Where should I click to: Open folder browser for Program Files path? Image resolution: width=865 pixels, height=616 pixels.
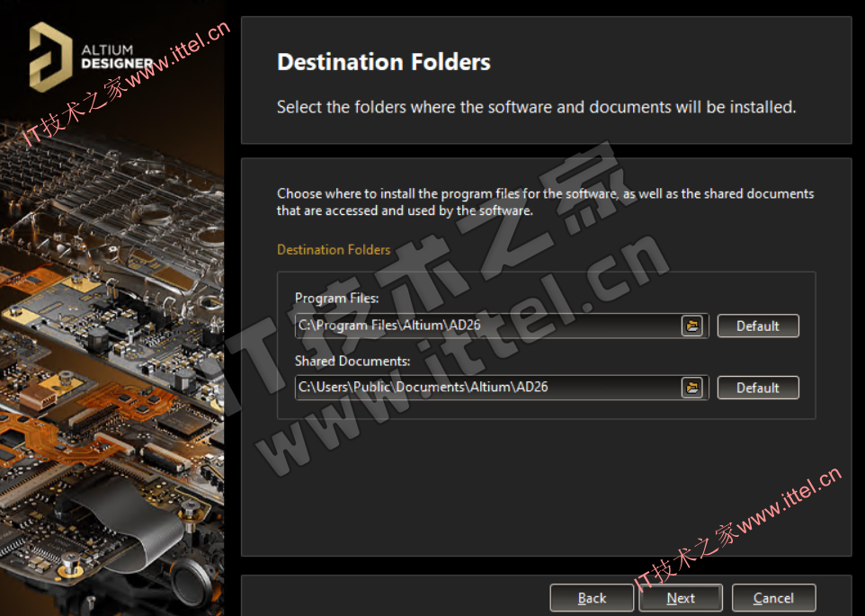click(691, 326)
